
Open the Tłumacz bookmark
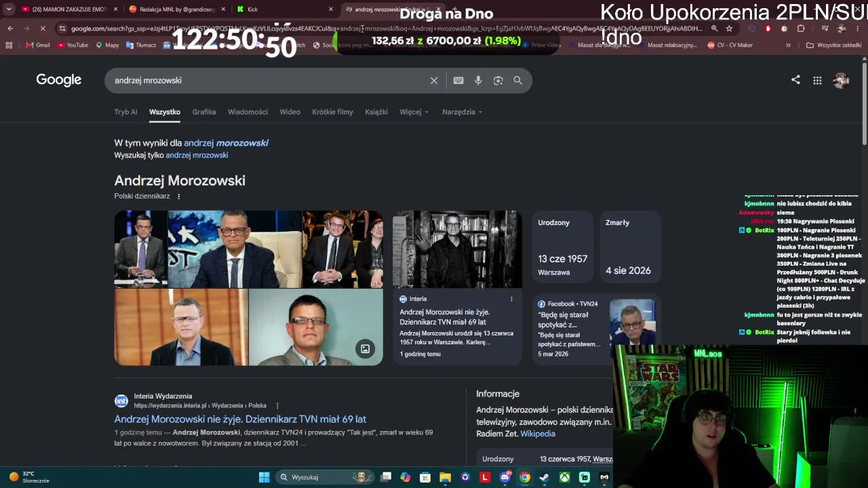(x=141, y=45)
